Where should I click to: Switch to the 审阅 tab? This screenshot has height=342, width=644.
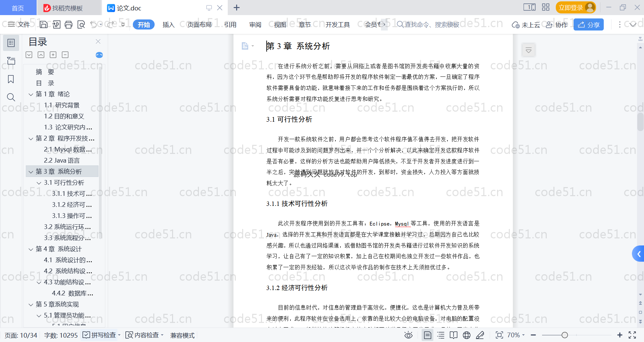click(255, 24)
